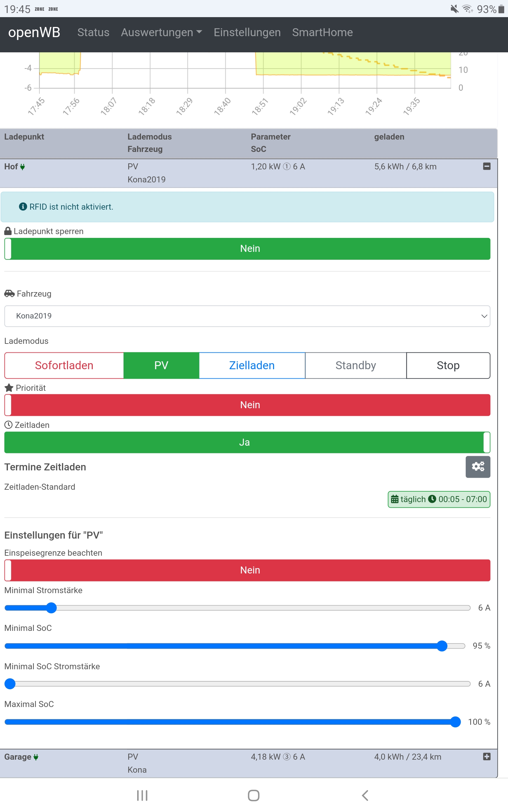Click the 'RFID ist nicht aktiviert.' notice text
The width and height of the screenshot is (508, 812).
[x=71, y=207]
